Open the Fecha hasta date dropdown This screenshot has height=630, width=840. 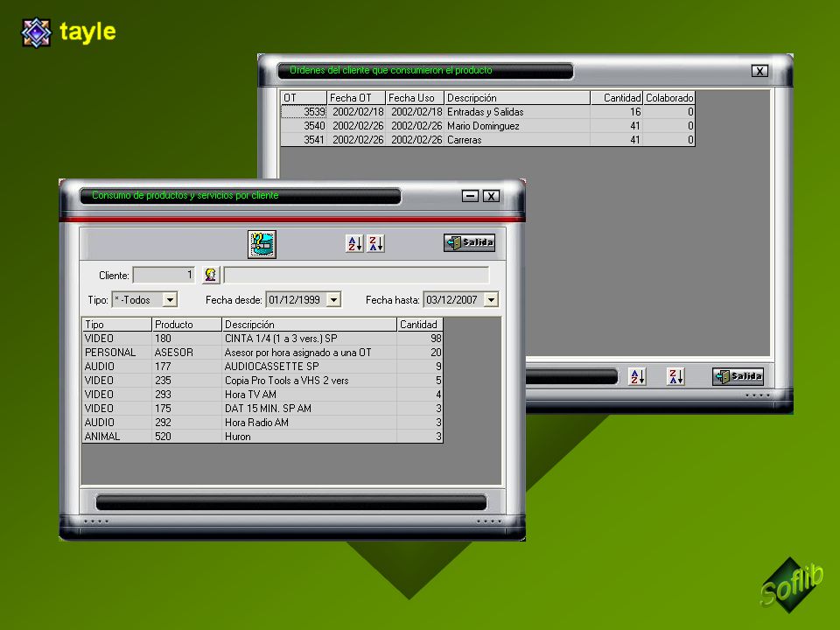coord(491,300)
